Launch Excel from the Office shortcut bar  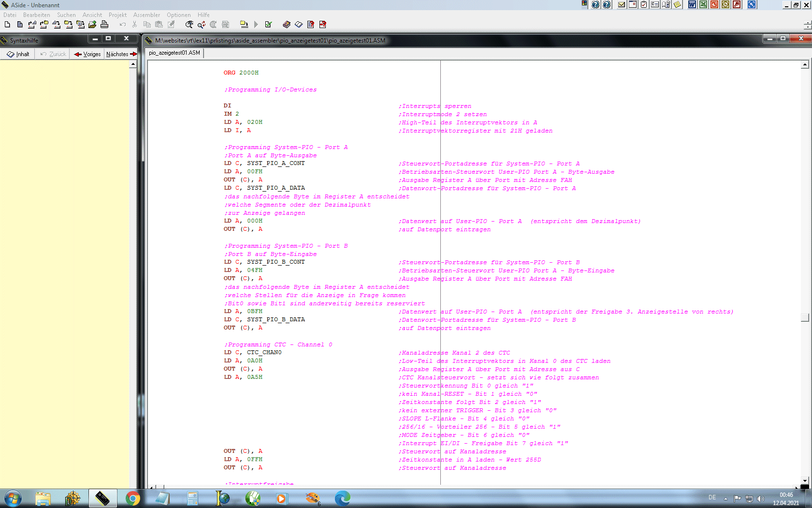(x=703, y=5)
